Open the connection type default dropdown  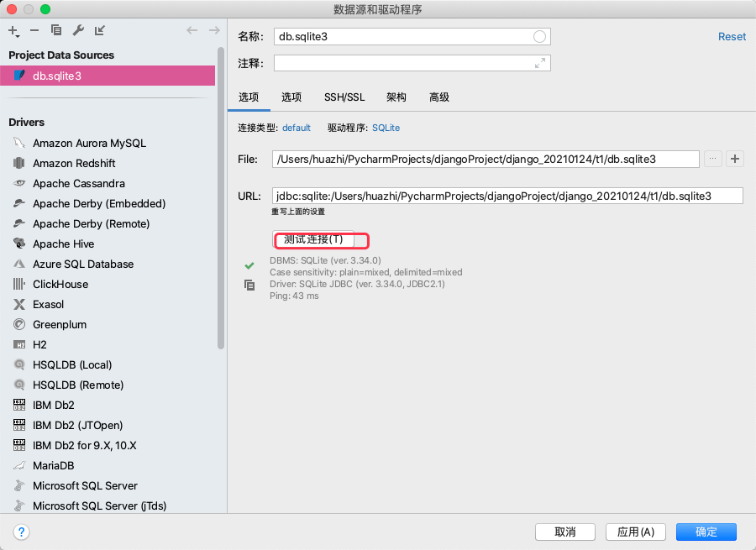[296, 128]
